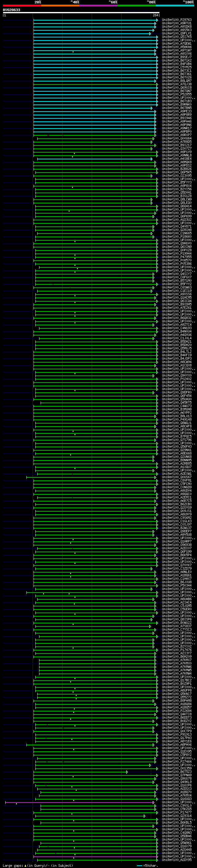Viewport: 197px width, 868px height.
Task: Choose hit UniRef100_Q5I7K5
Action: pyautogui.click(x=177, y=37)
